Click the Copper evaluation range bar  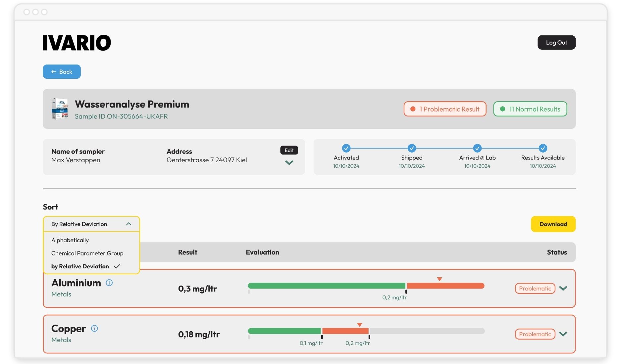point(366,331)
